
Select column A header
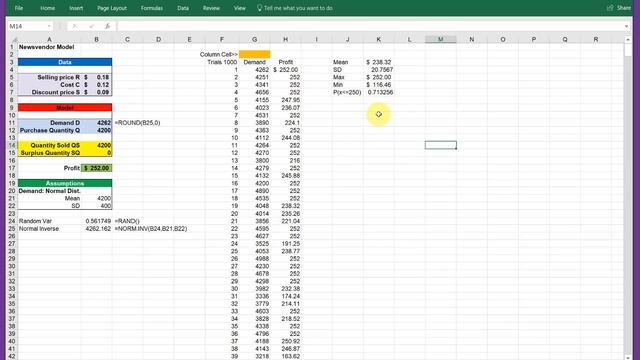tap(49, 40)
